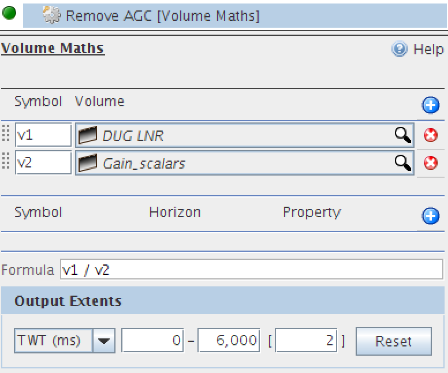Click the Volume Maths heading
Screen dimensions: 448x373
pyautogui.click(x=53, y=48)
